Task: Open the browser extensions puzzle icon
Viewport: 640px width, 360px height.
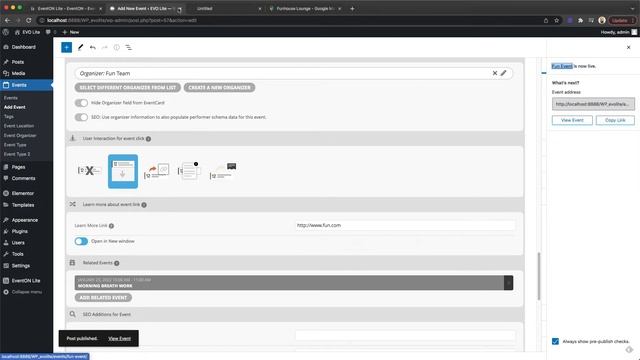Action: pyautogui.click(x=580, y=20)
